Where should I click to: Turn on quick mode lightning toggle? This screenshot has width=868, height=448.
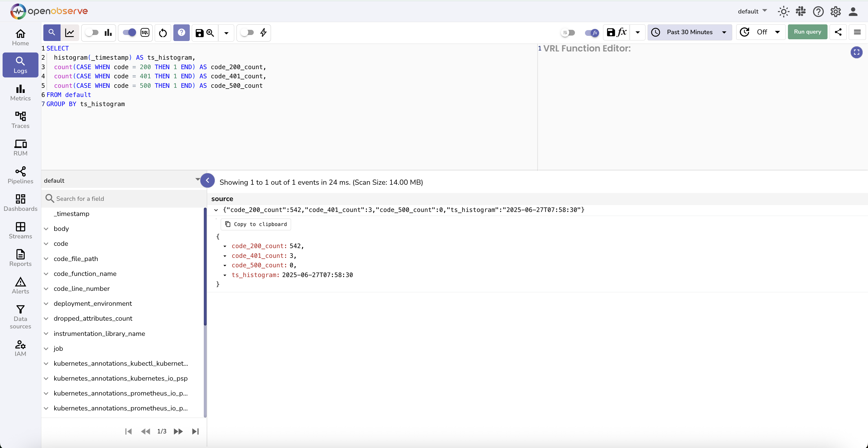pos(247,32)
